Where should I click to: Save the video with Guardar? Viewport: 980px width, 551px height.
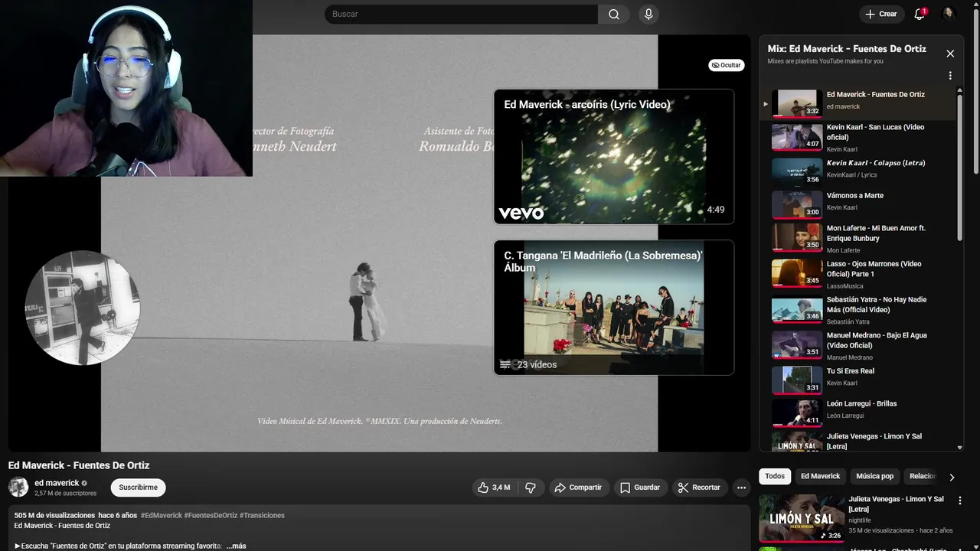pos(639,487)
